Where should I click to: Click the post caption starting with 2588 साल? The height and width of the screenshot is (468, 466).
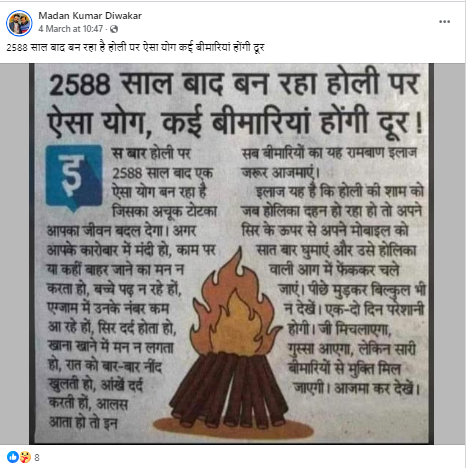point(135,47)
